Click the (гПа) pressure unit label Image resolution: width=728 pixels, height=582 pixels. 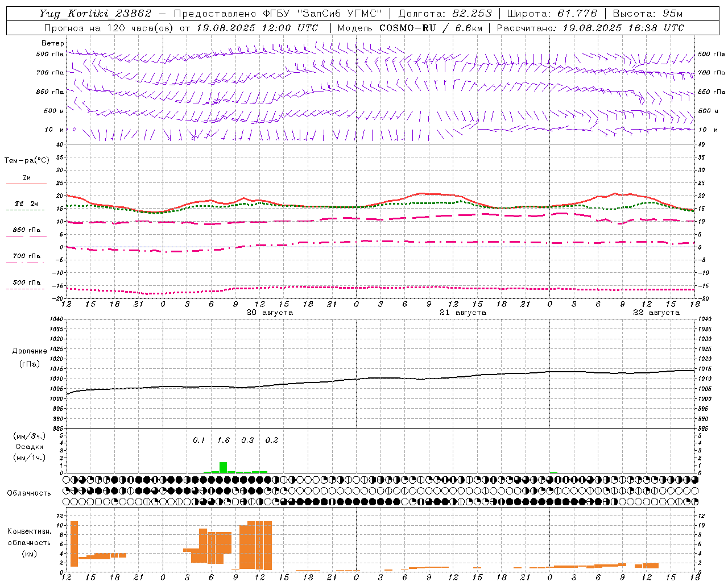pos(30,364)
